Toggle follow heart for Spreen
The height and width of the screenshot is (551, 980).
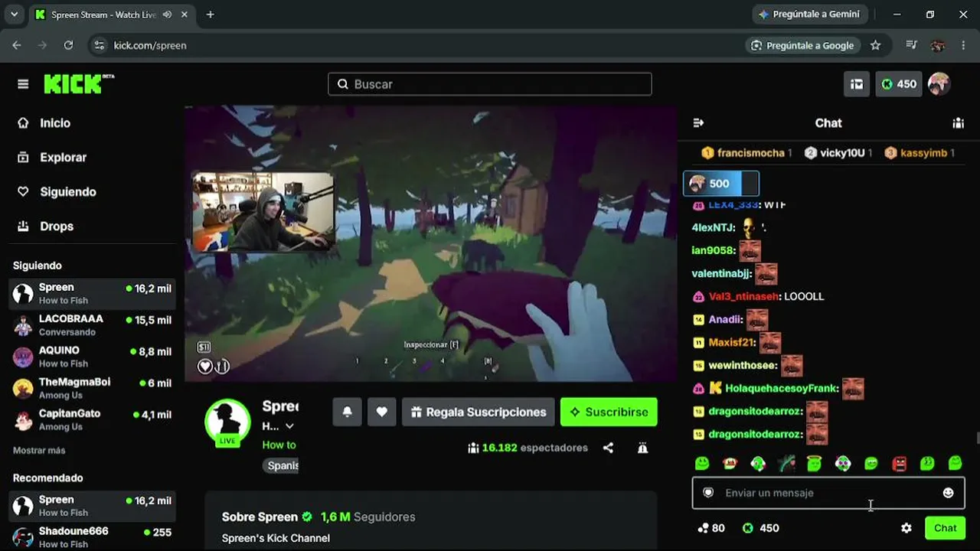pyautogui.click(x=382, y=412)
